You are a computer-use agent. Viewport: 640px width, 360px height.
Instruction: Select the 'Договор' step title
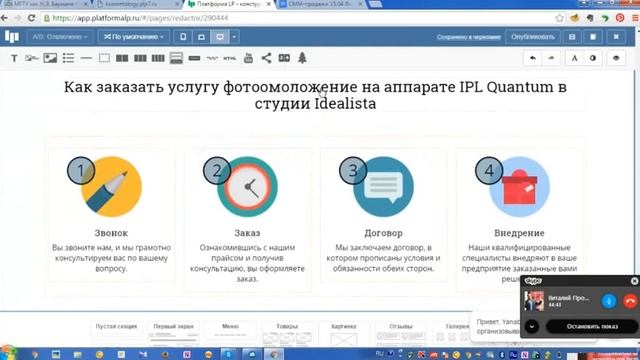coord(383,233)
